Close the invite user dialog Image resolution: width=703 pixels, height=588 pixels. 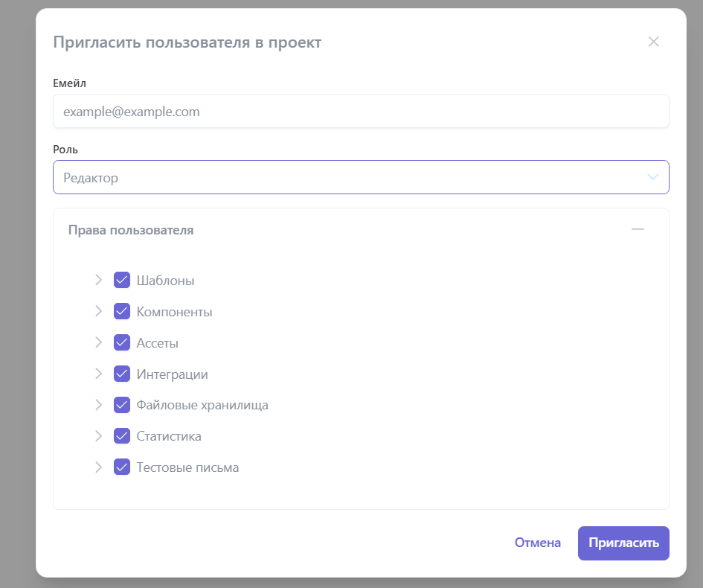(653, 42)
